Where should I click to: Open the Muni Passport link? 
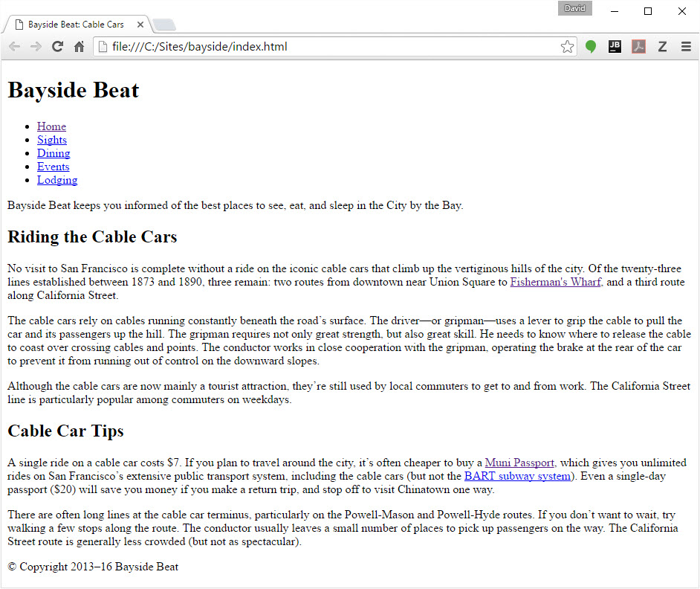[x=519, y=463]
